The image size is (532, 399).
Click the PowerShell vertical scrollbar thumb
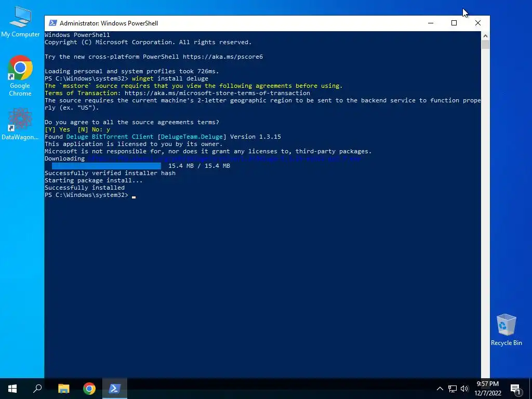pyautogui.click(x=485, y=45)
